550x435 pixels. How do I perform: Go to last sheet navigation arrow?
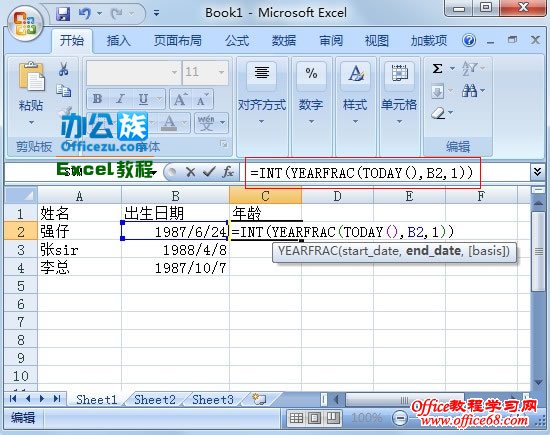(57, 399)
